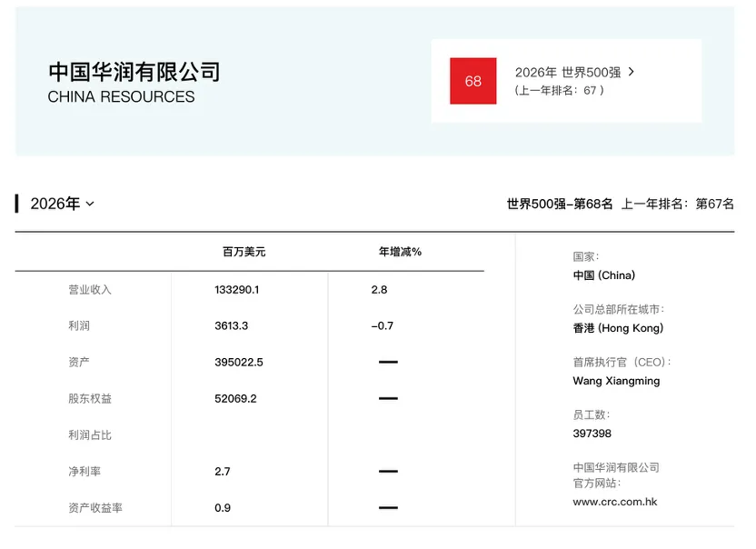Click the CEO name Wang Xiangming
The width and height of the screenshot is (756, 549).
pyautogui.click(x=616, y=381)
